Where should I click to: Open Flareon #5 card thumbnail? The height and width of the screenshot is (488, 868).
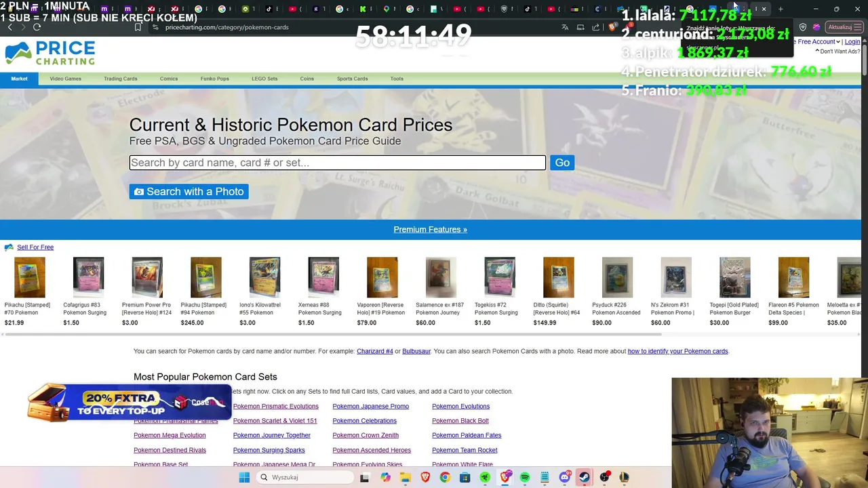point(793,277)
